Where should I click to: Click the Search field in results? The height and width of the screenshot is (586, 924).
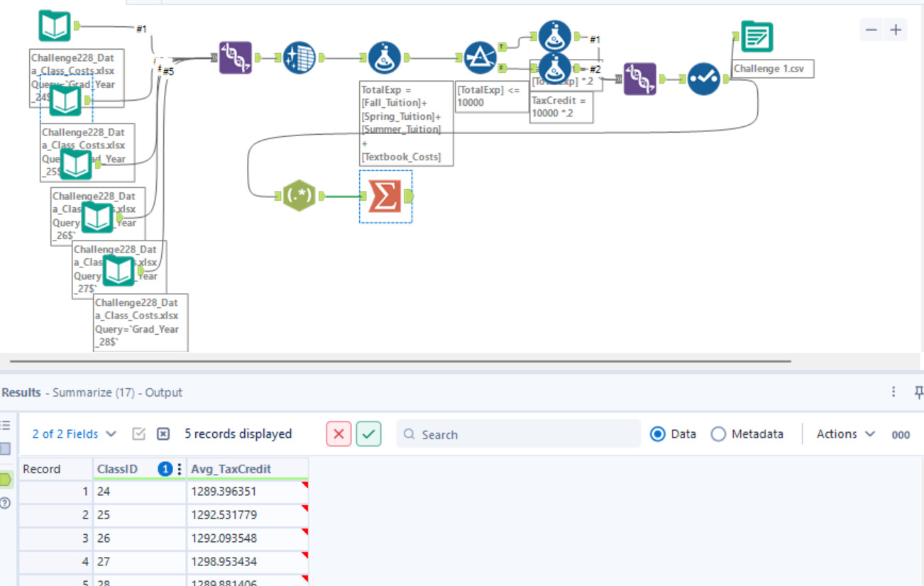click(518, 434)
